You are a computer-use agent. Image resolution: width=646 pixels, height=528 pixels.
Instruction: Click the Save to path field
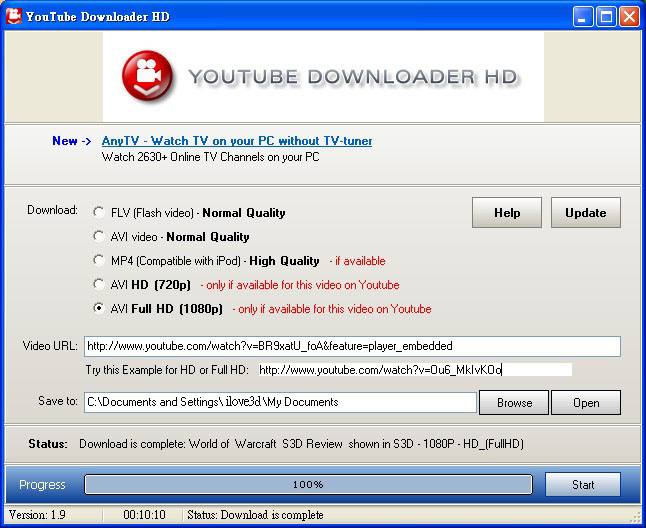pyautogui.click(x=280, y=402)
